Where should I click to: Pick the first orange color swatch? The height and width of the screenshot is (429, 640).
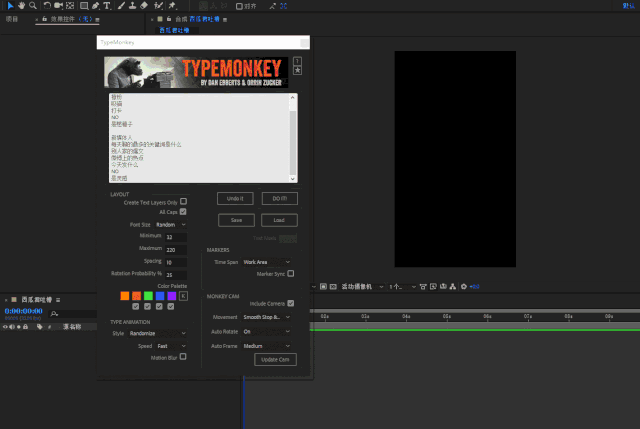click(x=124, y=296)
